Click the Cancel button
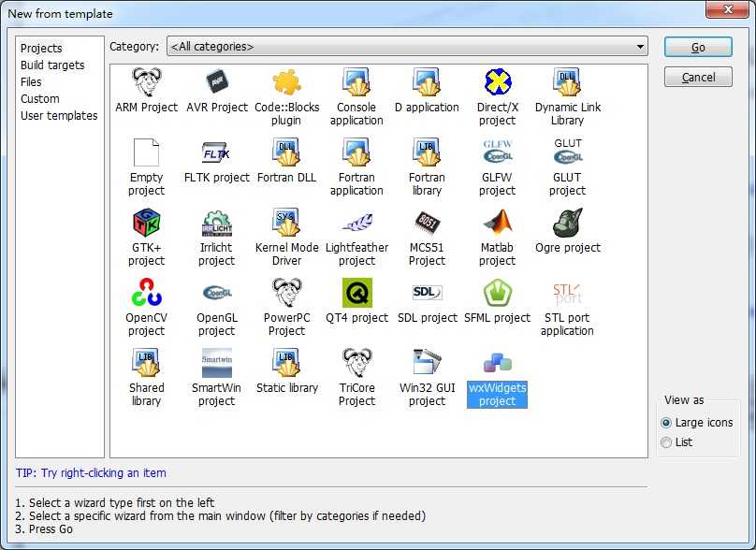 [698, 77]
